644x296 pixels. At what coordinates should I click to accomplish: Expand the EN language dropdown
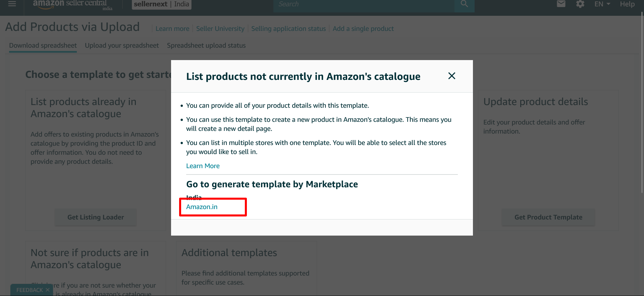[x=602, y=4]
